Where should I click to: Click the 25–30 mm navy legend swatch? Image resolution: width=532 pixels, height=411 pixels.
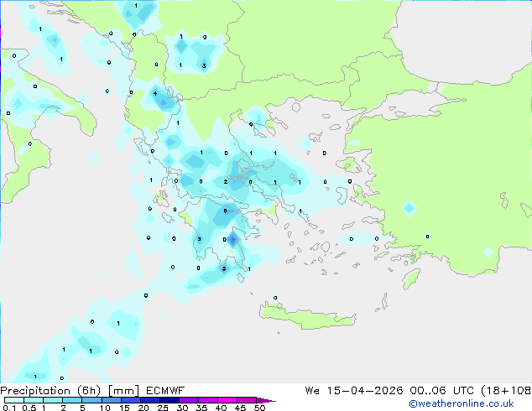[169, 400]
